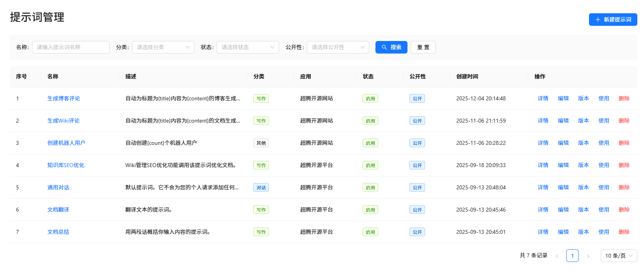644x276 pixels.
Task: Click the magnifier icon in 搜索 button
Action: [384, 47]
